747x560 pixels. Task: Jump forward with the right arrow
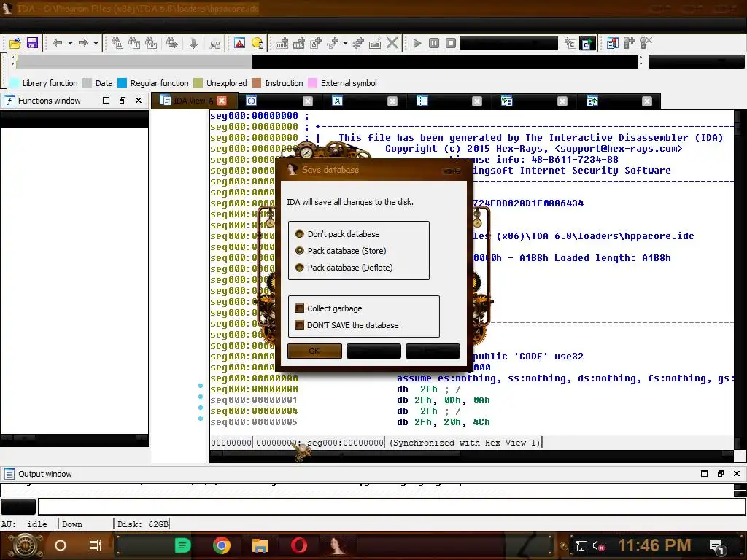coord(83,43)
